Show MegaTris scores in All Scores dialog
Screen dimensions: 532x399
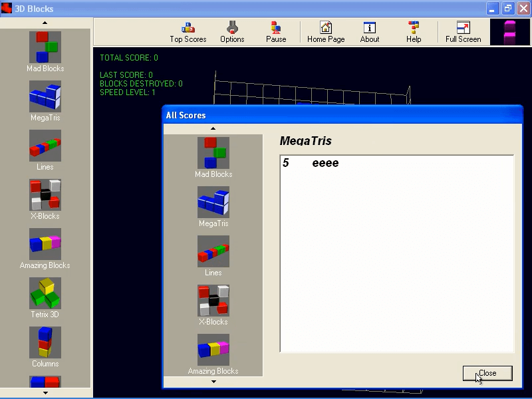(213, 207)
